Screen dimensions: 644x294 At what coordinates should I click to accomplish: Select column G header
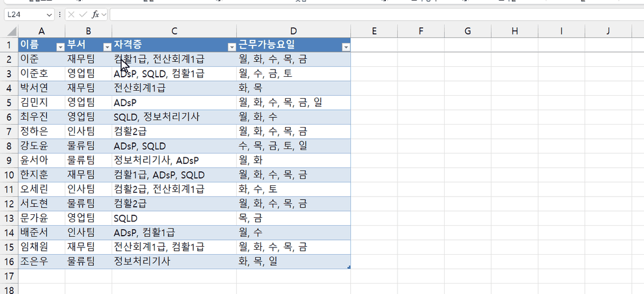point(467,31)
